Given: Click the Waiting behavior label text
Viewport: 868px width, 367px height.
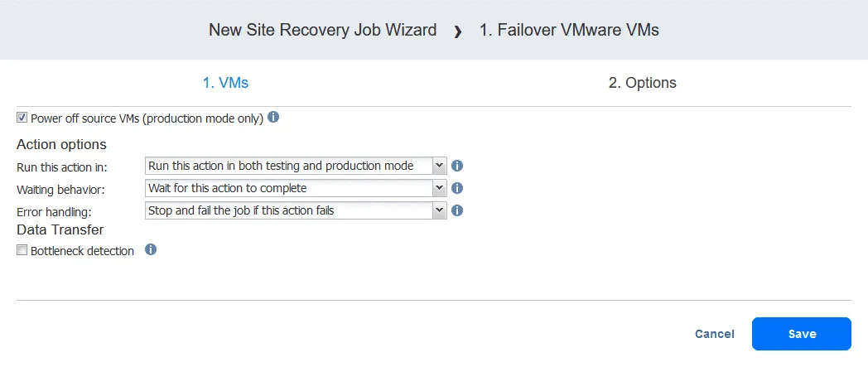Looking at the screenshot, I should pyautogui.click(x=59, y=189).
